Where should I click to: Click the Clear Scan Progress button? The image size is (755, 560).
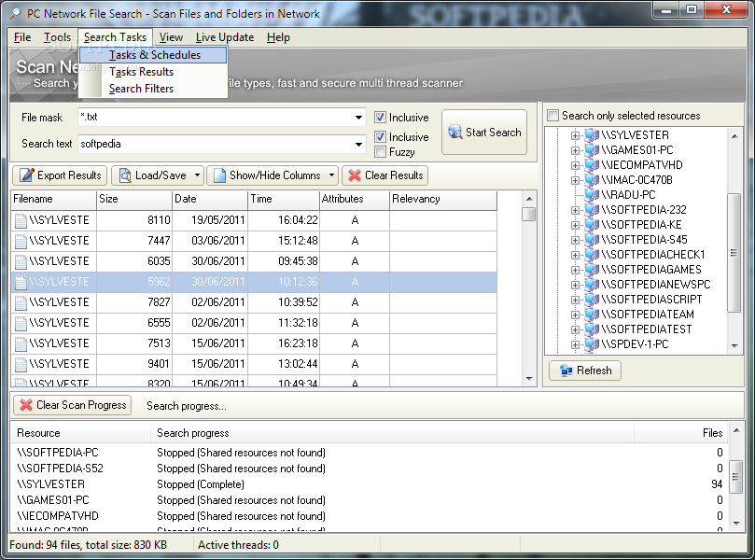72,405
